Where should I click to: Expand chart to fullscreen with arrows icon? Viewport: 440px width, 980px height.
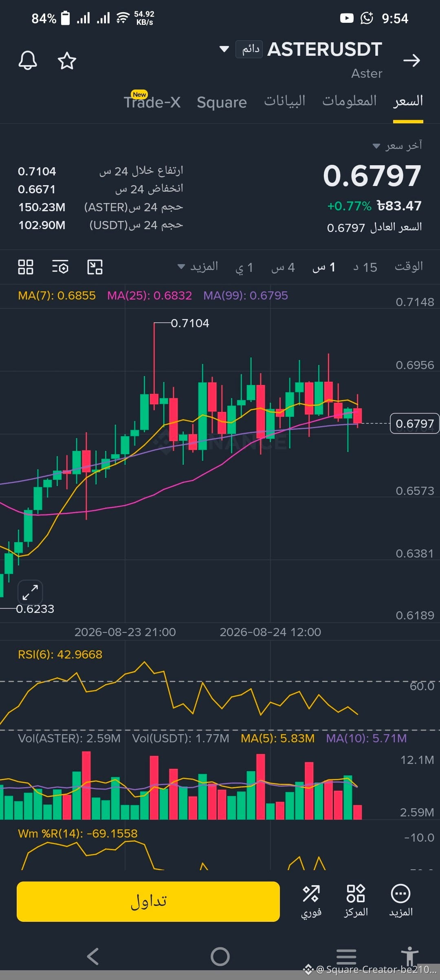pos(30,592)
